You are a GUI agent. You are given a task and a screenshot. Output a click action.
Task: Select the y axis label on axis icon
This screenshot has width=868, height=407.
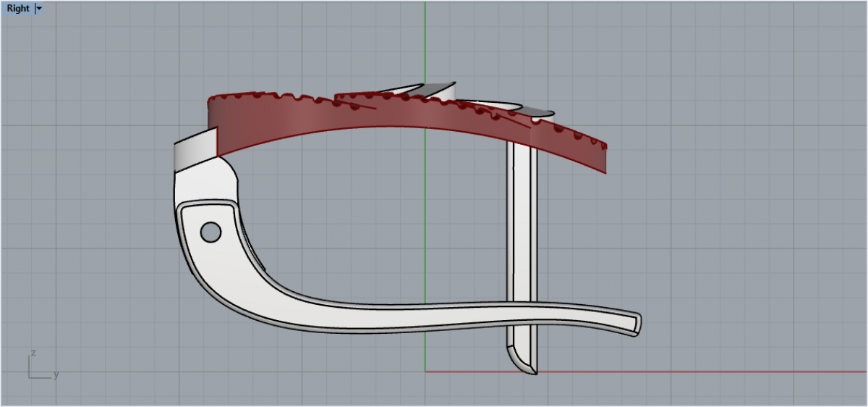click(56, 374)
